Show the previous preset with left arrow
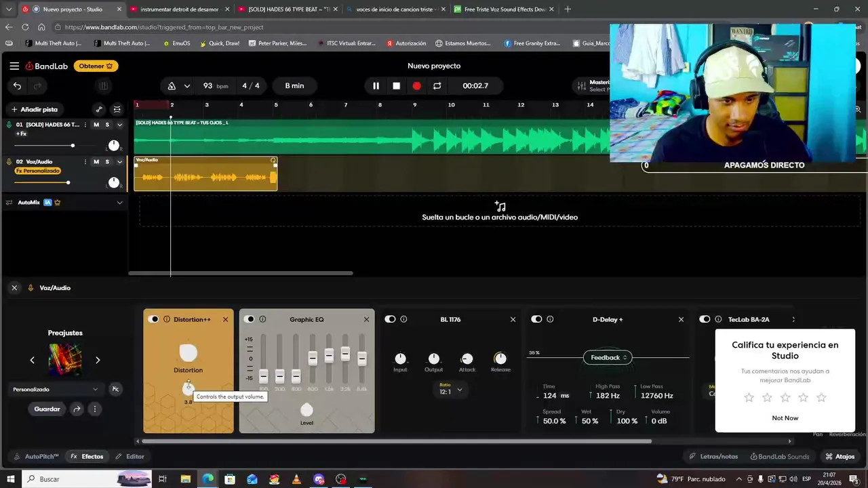868x488 pixels. [32, 360]
